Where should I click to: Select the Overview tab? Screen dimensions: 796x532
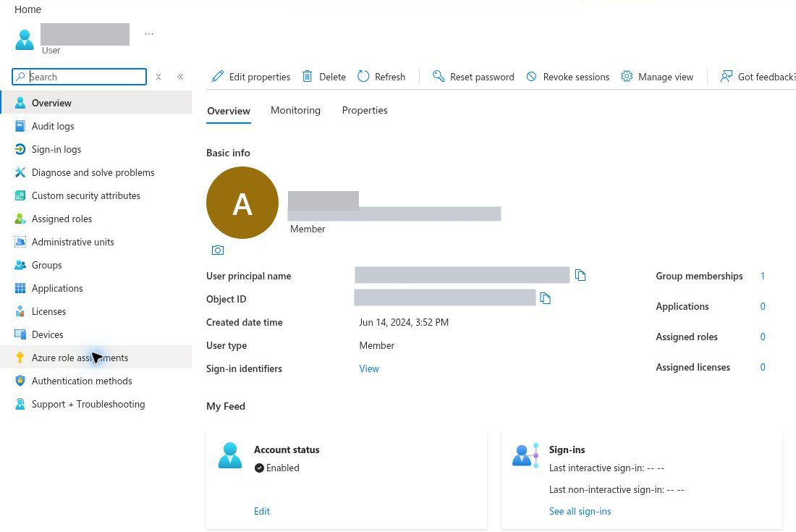pos(229,111)
